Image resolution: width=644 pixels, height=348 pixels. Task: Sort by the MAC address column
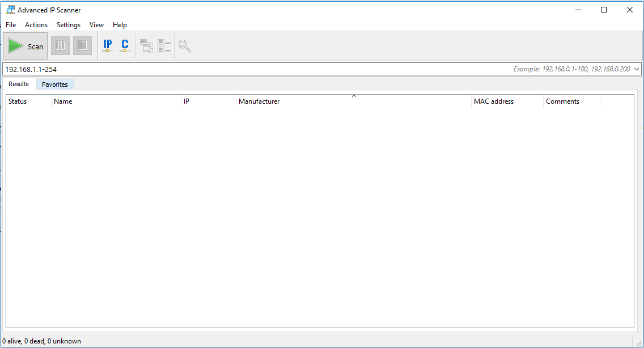click(507, 101)
